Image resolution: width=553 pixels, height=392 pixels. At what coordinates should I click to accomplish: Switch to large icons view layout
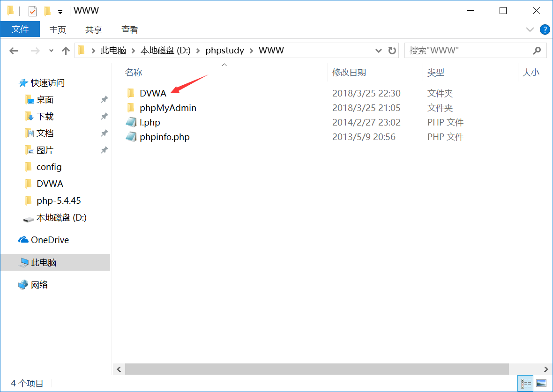click(x=541, y=383)
